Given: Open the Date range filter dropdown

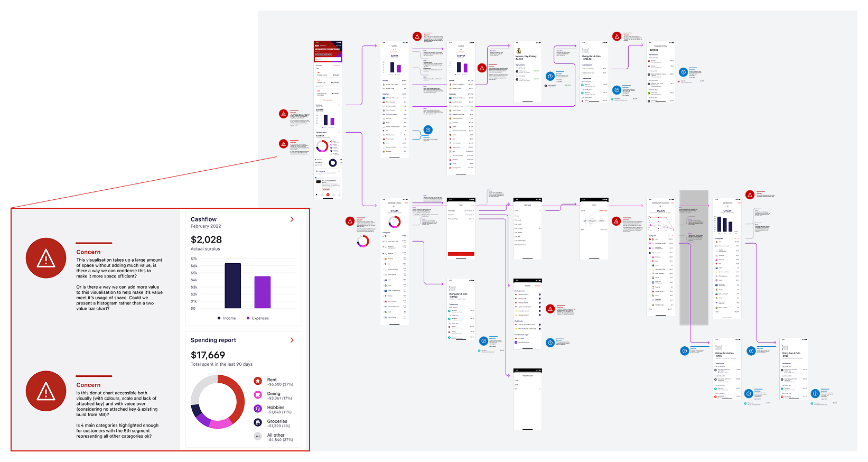Looking at the screenshot, I should tap(460, 211).
